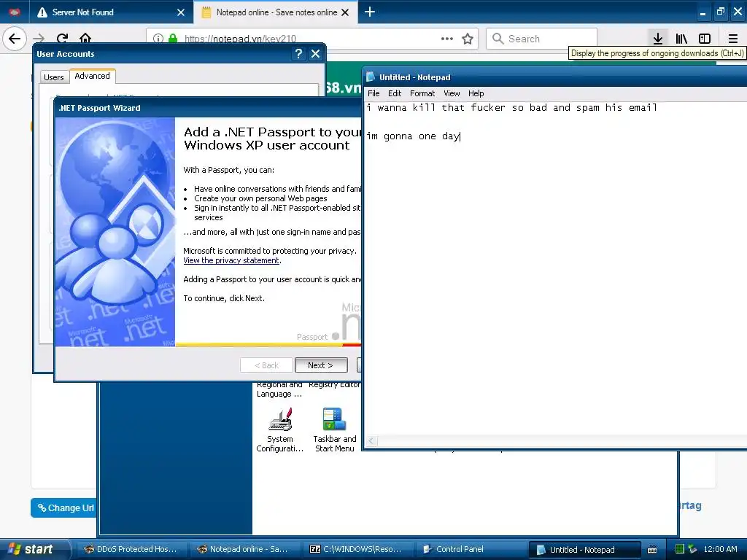Click Notepad horizontal scrollbar left arrow
The width and height of the screenshot is (747, 560).
[x=371, y=441]
